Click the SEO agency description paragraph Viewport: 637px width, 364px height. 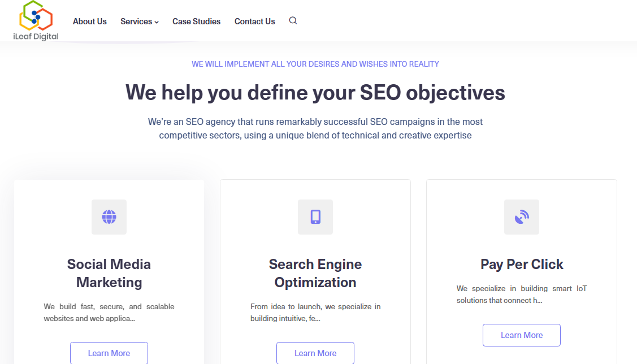[315, 128]
